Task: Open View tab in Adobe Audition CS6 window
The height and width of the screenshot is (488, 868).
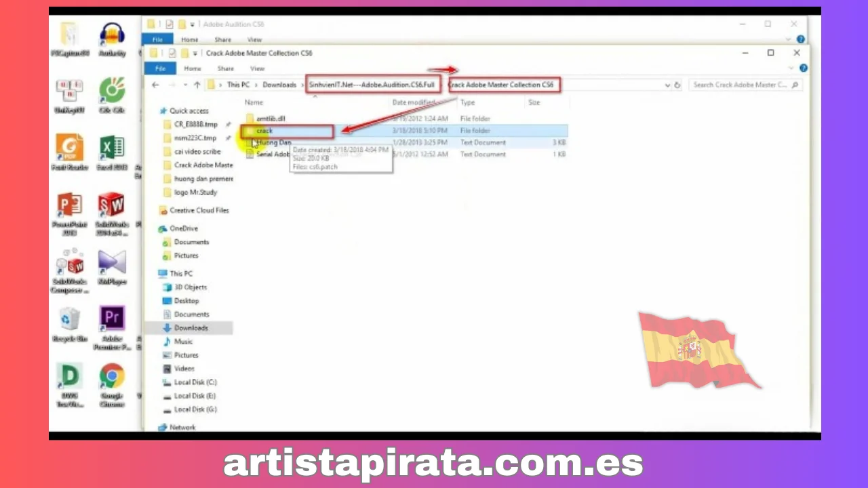Action: click(255, 39)
